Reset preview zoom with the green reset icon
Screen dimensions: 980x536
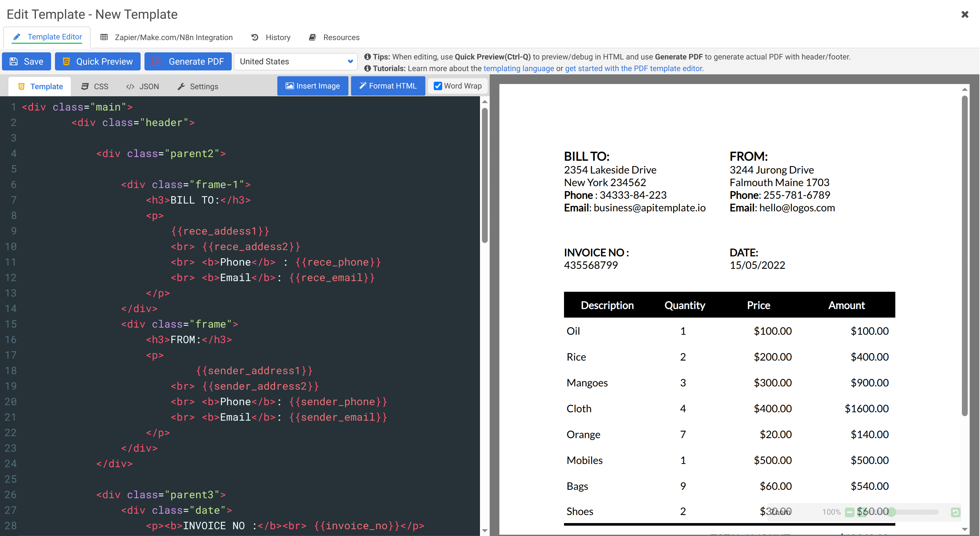point(956,512)
